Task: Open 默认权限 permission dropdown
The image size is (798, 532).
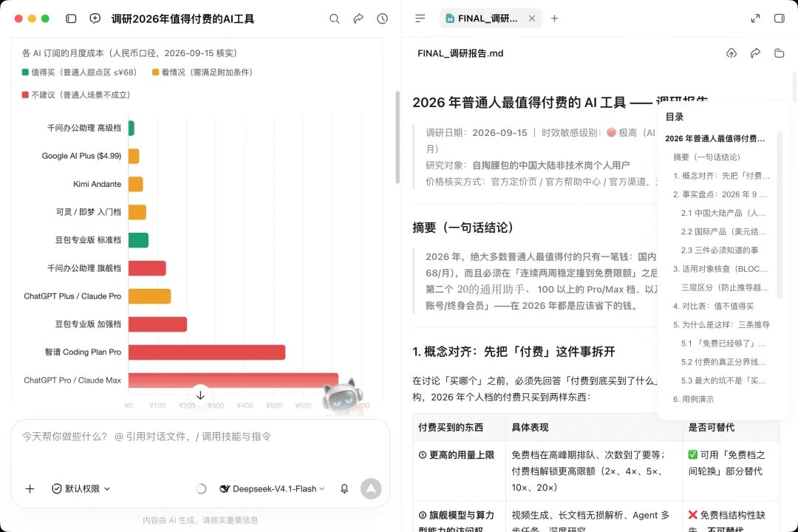Action: (x=81, y=488)
